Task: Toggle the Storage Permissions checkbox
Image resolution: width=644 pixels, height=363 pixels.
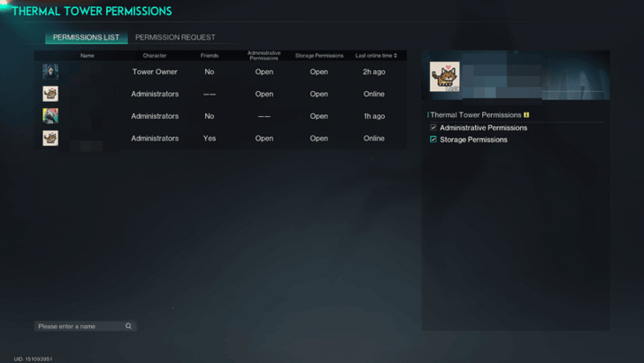Action: (433, 140)
